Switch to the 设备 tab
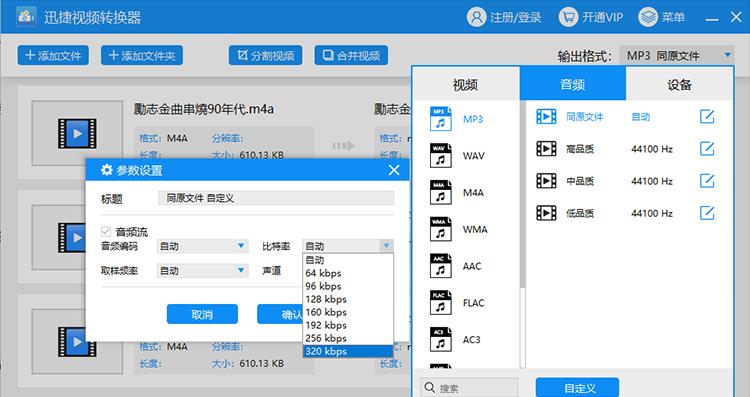This screenshot has width=750, height=397. 679,84
